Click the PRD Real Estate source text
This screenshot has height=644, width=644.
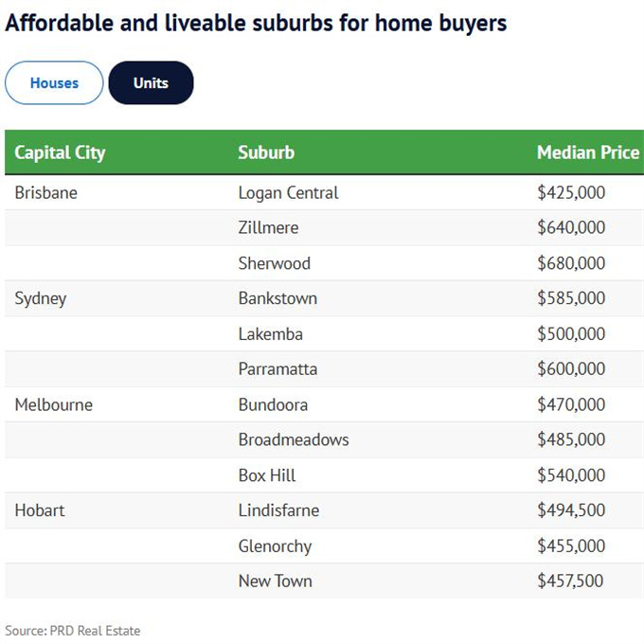tap(72, 631)
